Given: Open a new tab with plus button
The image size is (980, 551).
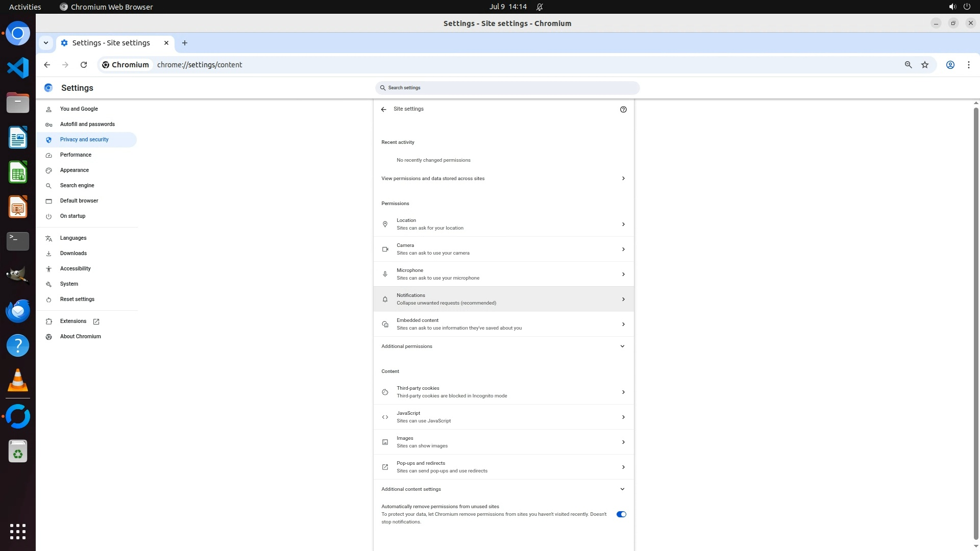Looking at the screenshot, I should point(185,43).
